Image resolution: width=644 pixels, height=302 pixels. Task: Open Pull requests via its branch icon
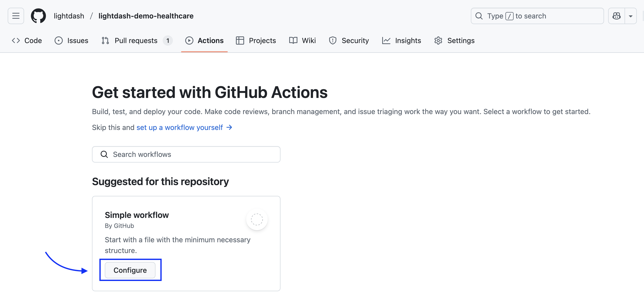point(105,40)
